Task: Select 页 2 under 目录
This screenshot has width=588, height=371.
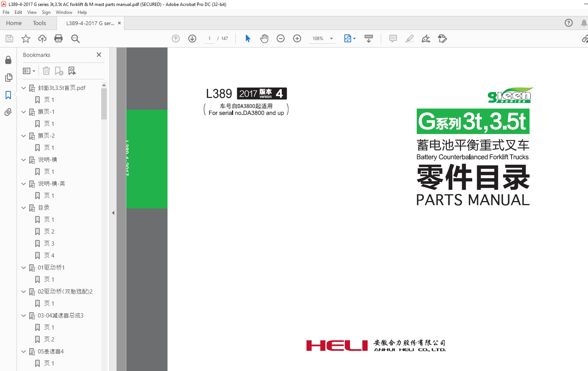Action: click(x=49, y=232)
